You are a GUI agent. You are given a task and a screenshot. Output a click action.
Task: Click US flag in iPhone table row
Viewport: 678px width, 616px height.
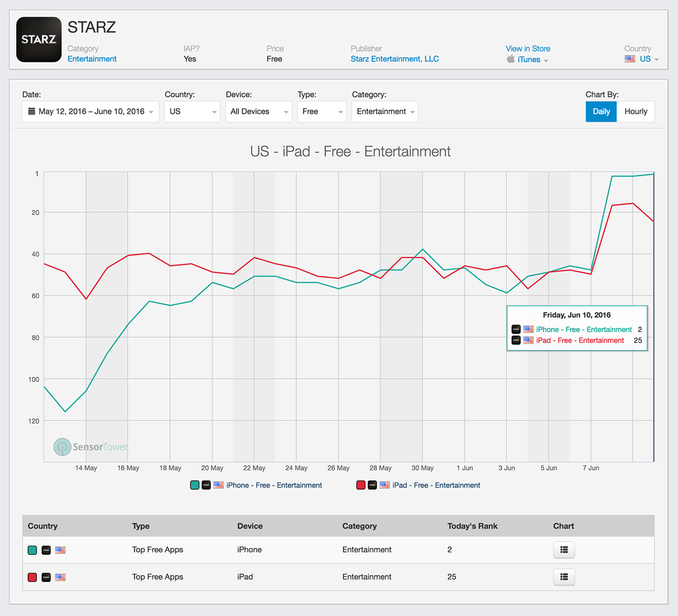(60, 550)
